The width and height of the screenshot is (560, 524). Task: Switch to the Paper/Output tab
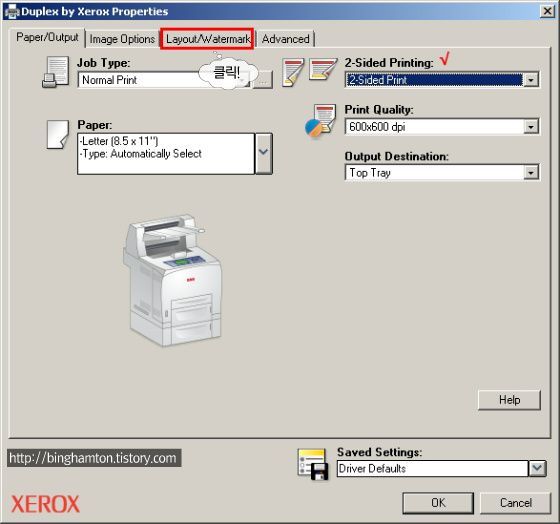click(x=47, y=37)
